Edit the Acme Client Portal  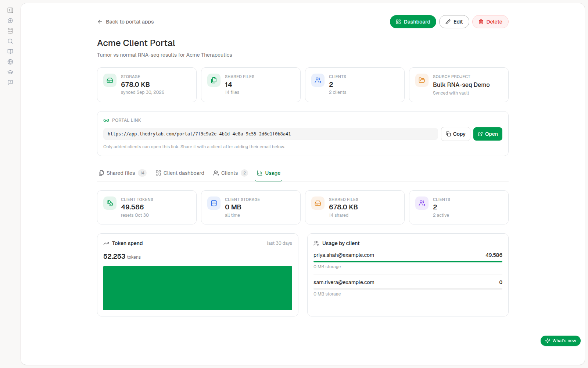tap(454, 22)
